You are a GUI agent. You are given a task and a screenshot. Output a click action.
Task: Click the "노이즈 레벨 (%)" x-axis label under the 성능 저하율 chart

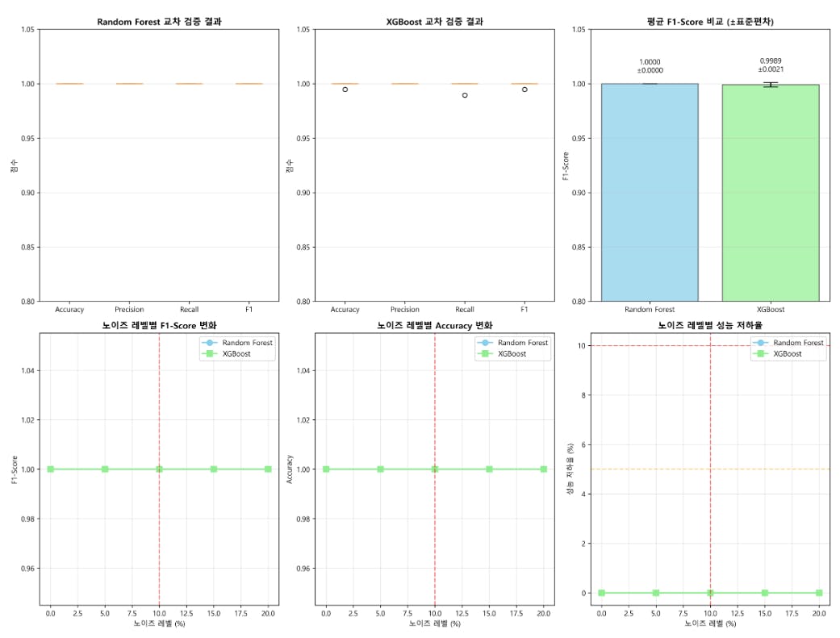[x=710, y=623]
